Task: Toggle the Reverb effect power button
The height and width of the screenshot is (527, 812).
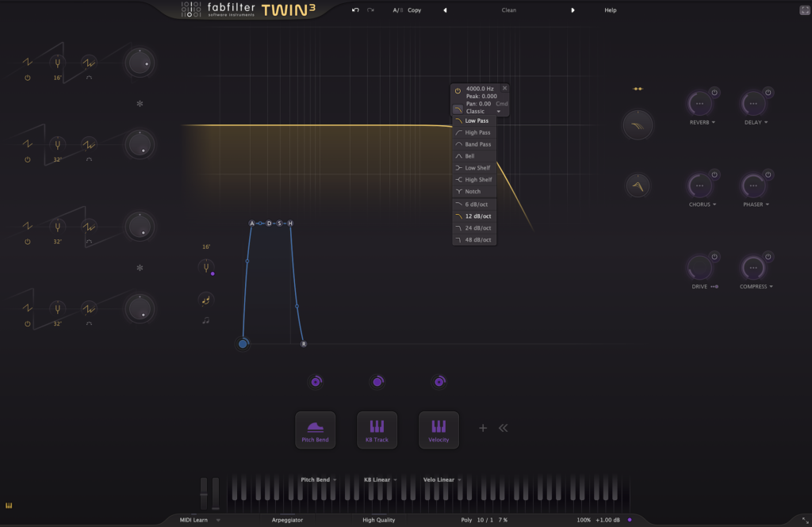Action: pyautogui.click(x=714, y=93)
